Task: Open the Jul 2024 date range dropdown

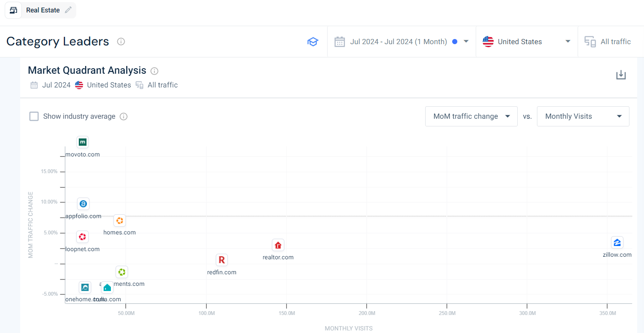Action: [x=401, y=42]
